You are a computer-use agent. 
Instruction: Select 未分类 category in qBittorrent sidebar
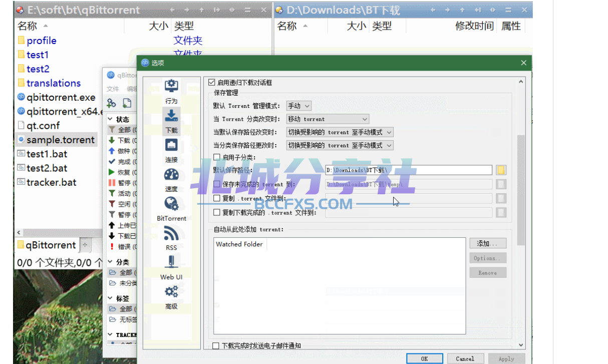tap(123, 283)
